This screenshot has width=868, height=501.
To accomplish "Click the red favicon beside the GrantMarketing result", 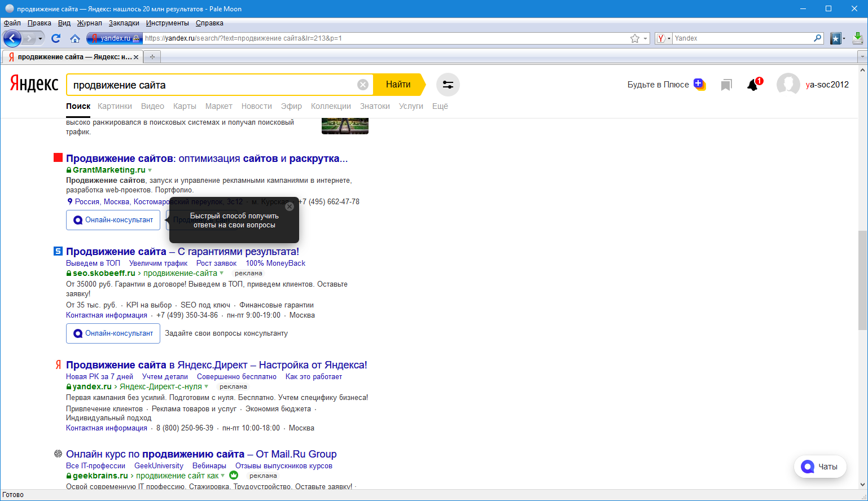I will [x=58, y=157].
